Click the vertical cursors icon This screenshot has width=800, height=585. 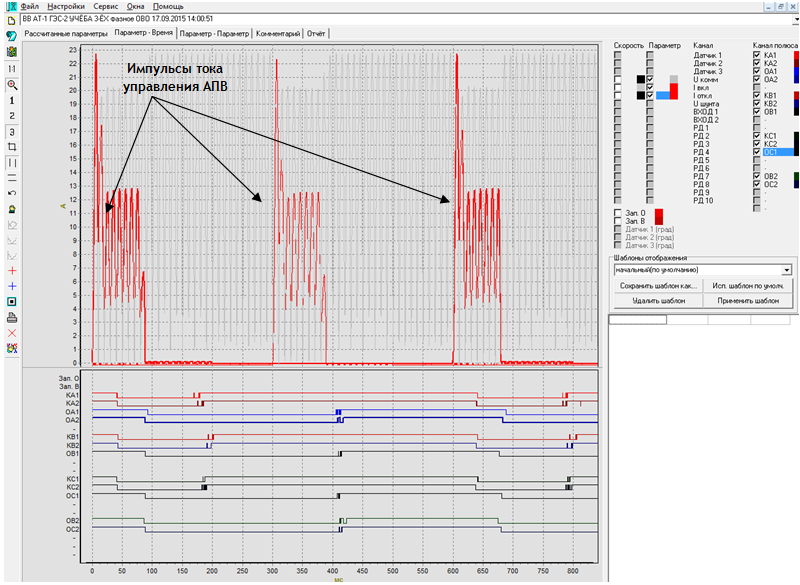coord(11,162)
